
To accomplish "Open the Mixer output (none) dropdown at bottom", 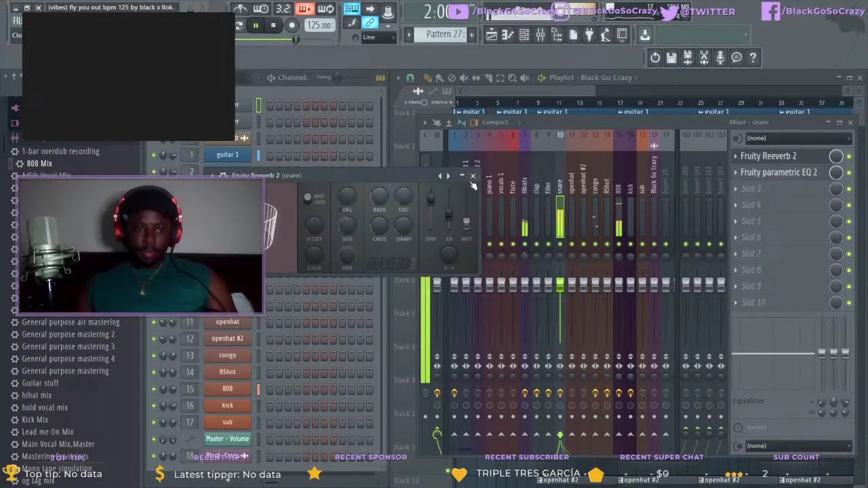I will [x=798, y=446].
